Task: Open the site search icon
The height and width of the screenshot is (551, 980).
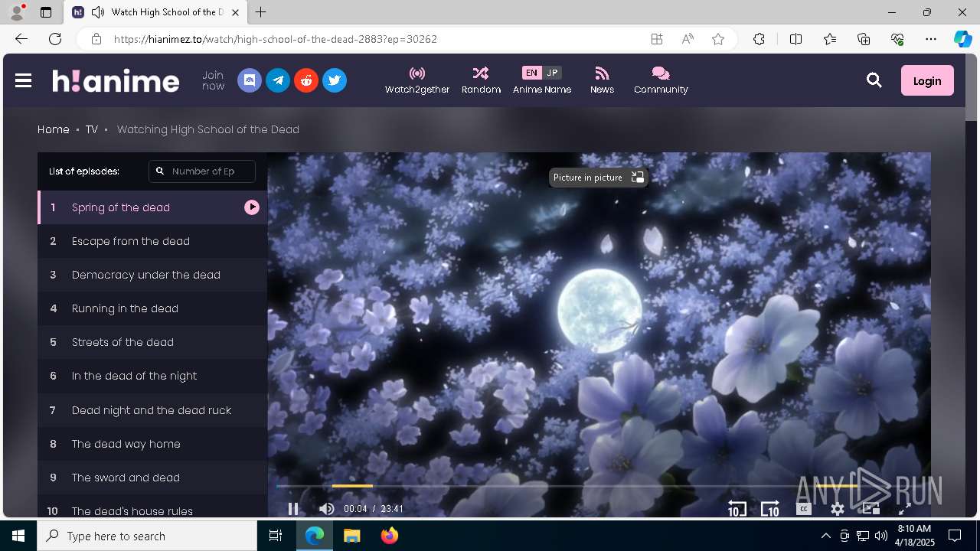Action: pyautogui.click(x=874, y=80)
